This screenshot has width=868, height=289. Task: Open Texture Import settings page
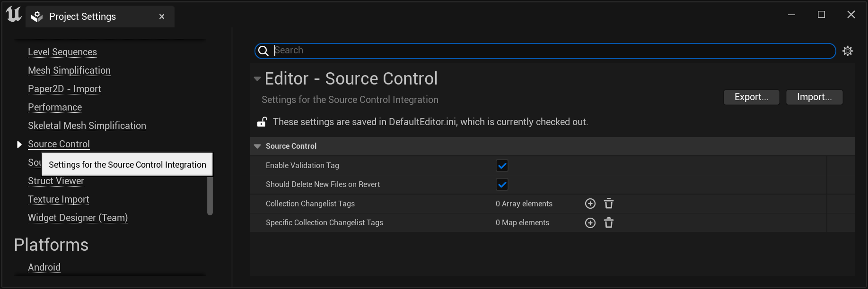[x=59, y=199]
